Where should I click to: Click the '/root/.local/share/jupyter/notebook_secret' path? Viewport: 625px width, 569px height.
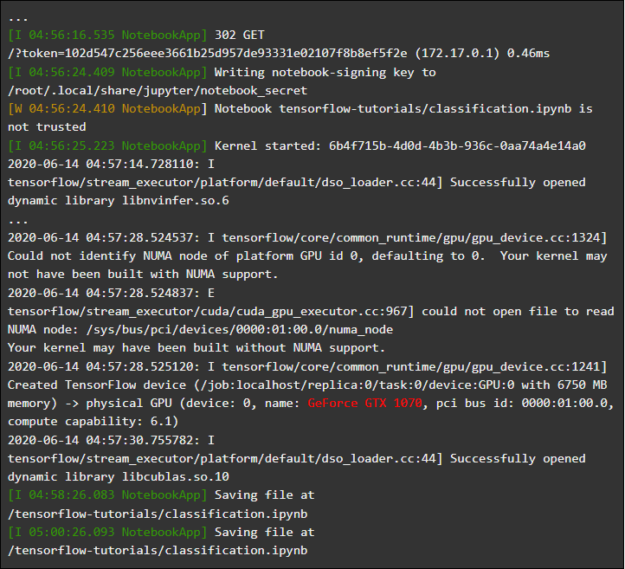point(157,90)
